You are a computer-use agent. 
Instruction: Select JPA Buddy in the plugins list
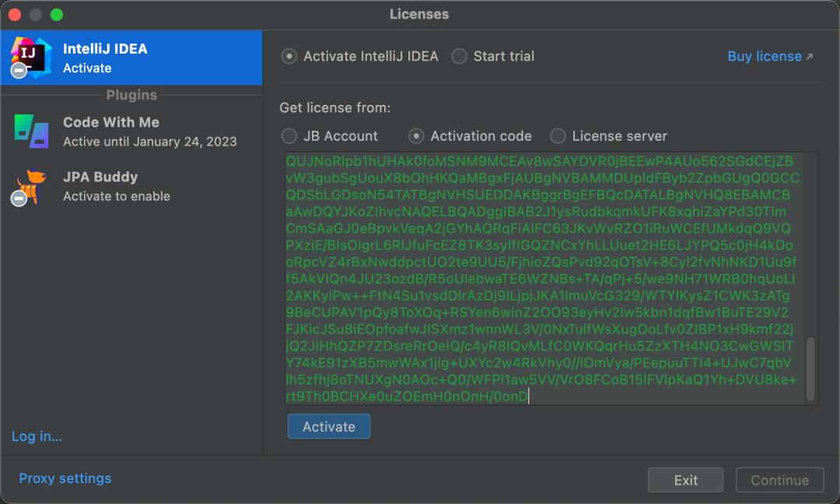point(131,187)
